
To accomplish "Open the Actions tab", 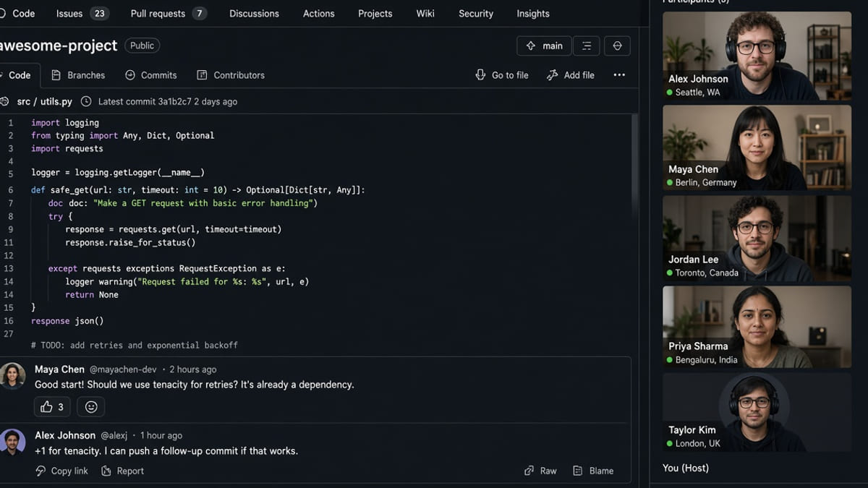I will click(319, 14).
